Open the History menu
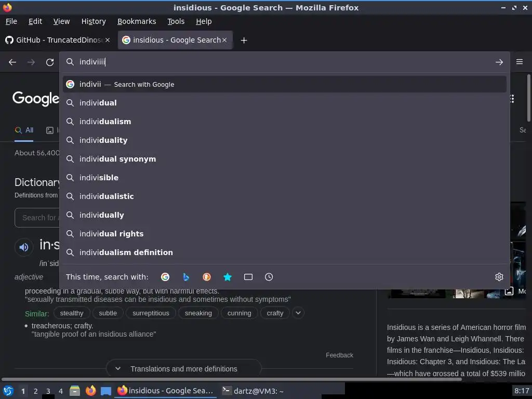This screenshot has width=532, height=399. tap(94, 21)
